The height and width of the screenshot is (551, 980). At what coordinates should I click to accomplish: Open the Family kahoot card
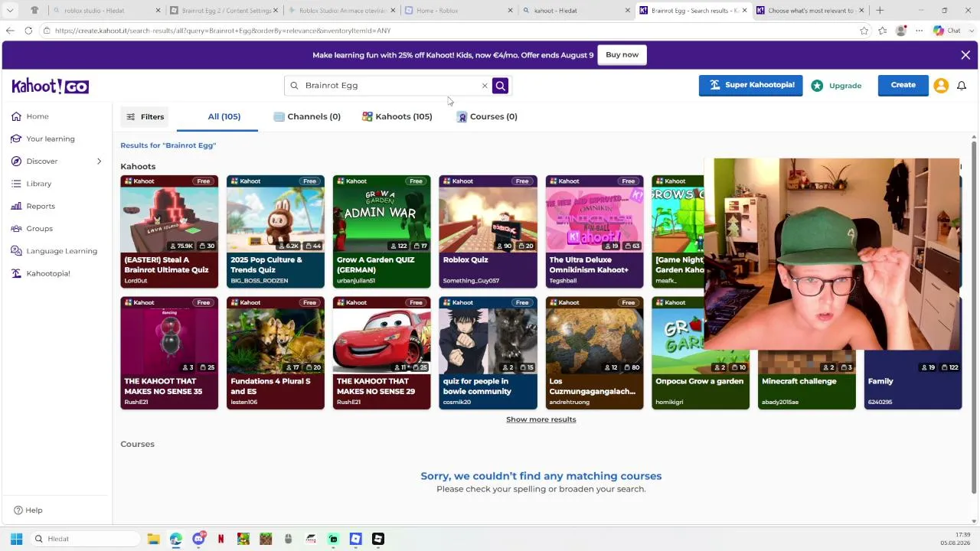coord(913,380)
